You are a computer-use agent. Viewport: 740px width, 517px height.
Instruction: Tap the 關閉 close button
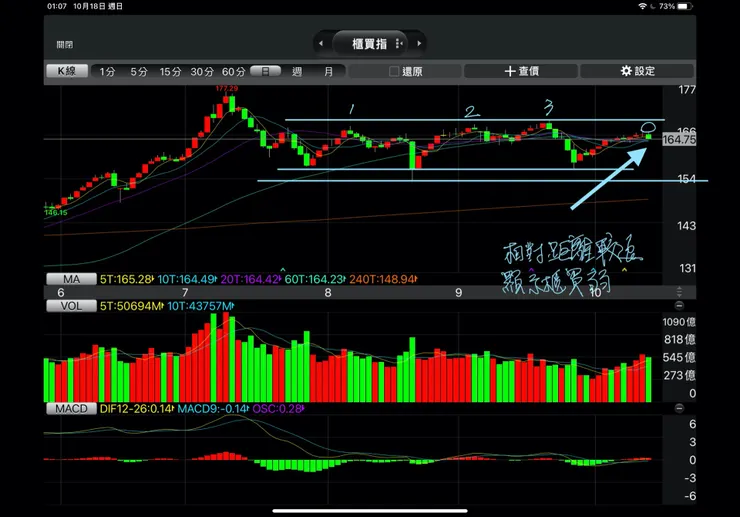[x=65, y=44]
